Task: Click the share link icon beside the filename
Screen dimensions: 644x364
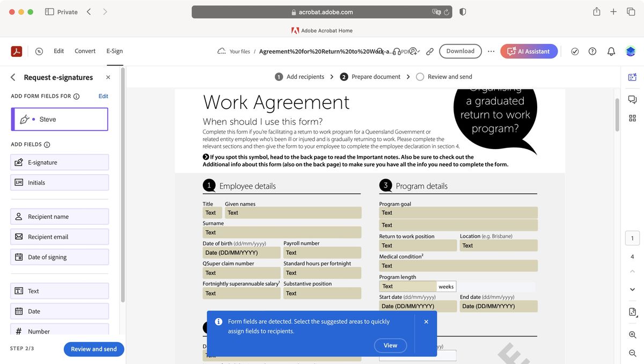Action: point(429,51)
